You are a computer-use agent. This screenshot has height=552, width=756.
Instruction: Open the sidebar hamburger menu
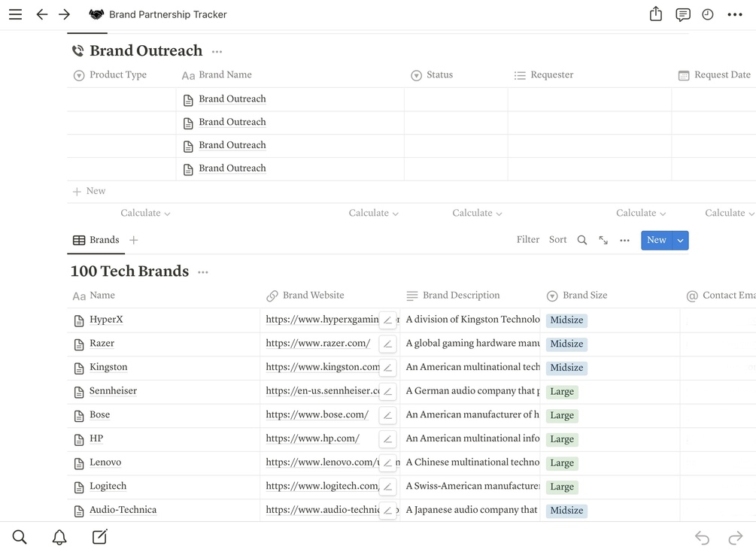[x=15, y=14]
